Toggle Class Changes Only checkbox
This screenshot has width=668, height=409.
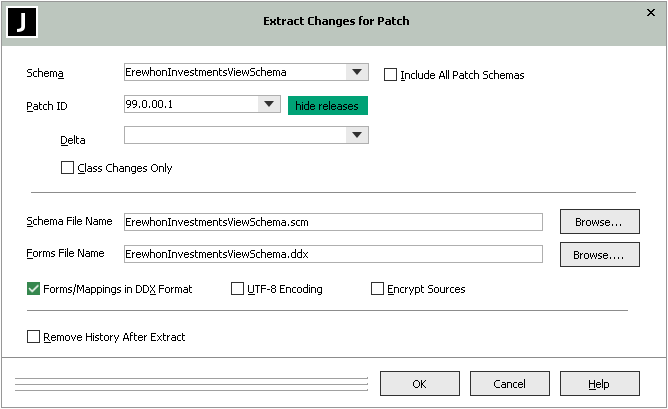[x=68, y=168]
